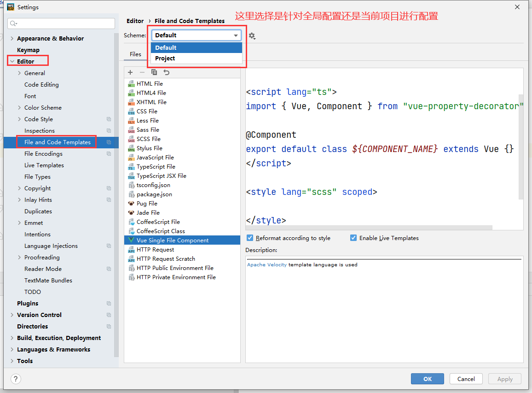
Task: Select the TypeScript File template icon
Action: 131,167
